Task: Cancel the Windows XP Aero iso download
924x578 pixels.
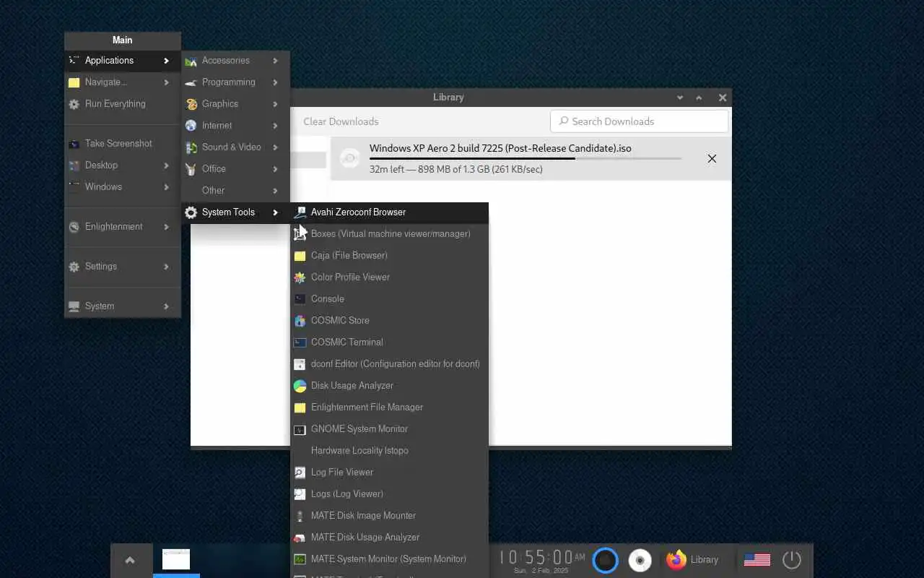Action: pyautogui.click(x=712, y=158)
